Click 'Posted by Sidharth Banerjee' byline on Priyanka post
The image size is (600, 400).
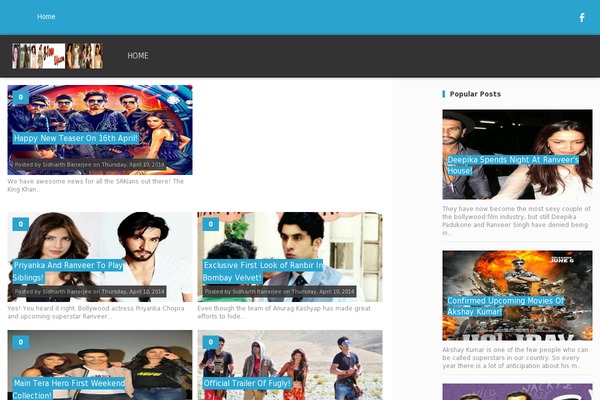coord(90,292)
